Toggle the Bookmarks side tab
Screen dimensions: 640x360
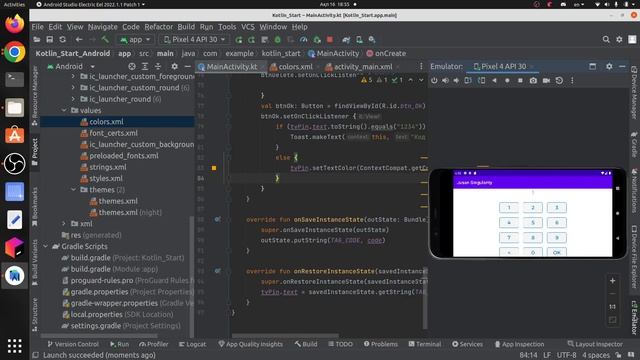pos(35,207)
